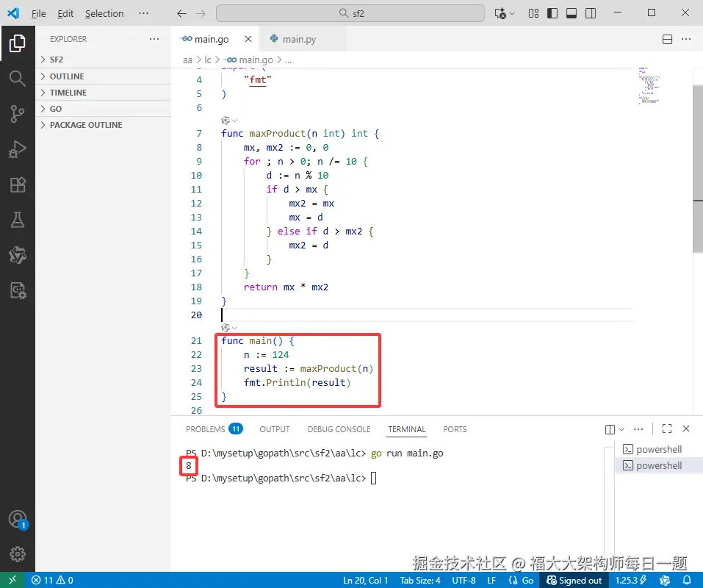The width and height of the screenshot is (703, 588).
Task: Expand the OUTLINE section
Action: pos(103,76)
